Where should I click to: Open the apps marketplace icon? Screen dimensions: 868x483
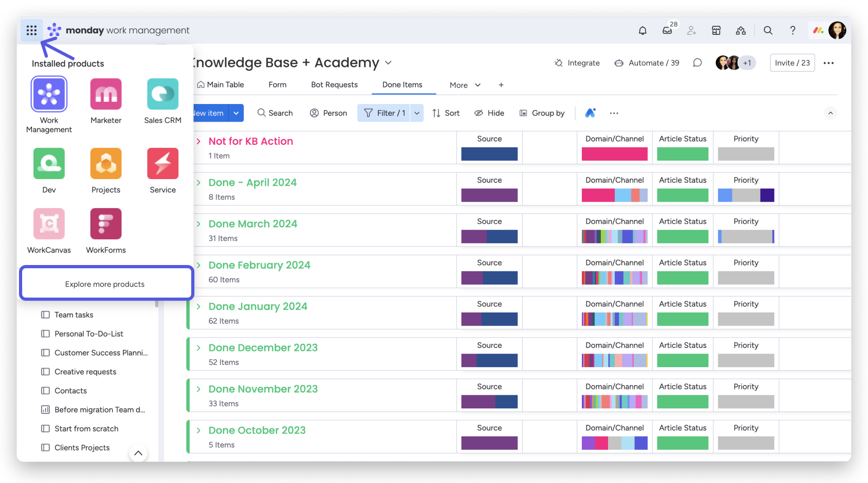pos(716,30)
